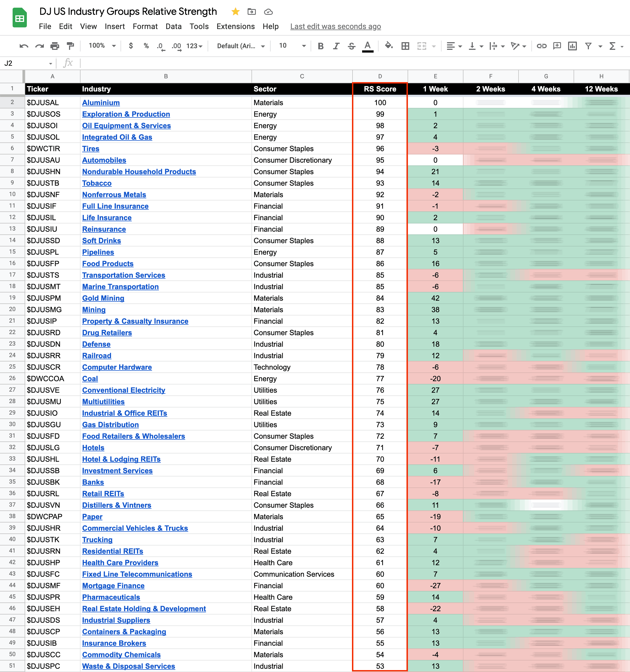
Task: Open the Aluminium industry link
Action: tap(101, 103)
